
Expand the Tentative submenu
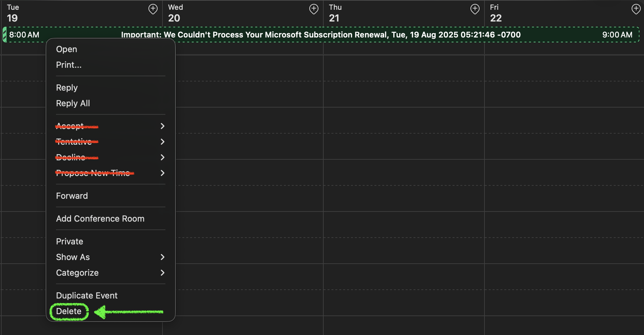[111, 142]
